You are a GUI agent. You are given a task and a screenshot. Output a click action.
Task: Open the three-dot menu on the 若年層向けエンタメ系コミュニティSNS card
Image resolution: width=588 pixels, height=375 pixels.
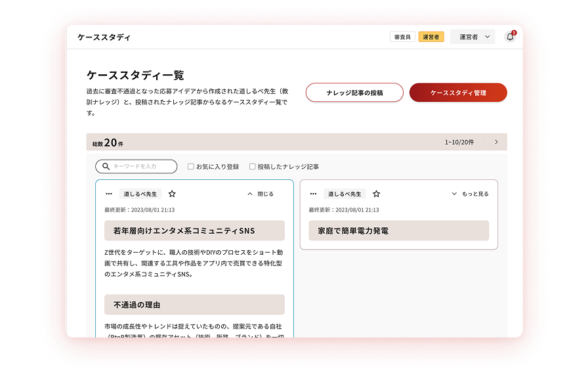point(109,194)
